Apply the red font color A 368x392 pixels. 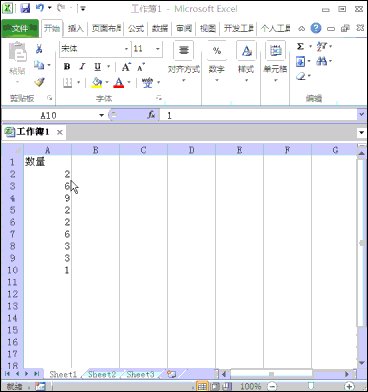pyautogui.click(x=119, y=82)
